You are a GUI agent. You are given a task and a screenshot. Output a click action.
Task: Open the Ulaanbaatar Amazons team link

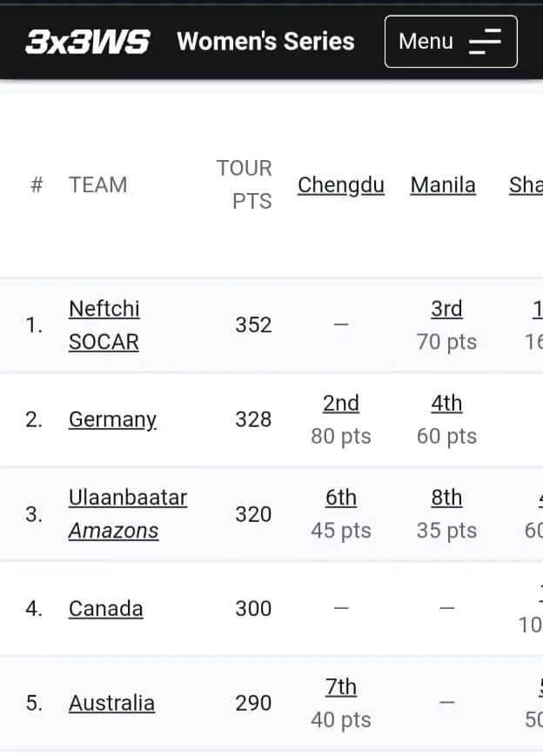point(128,514)
